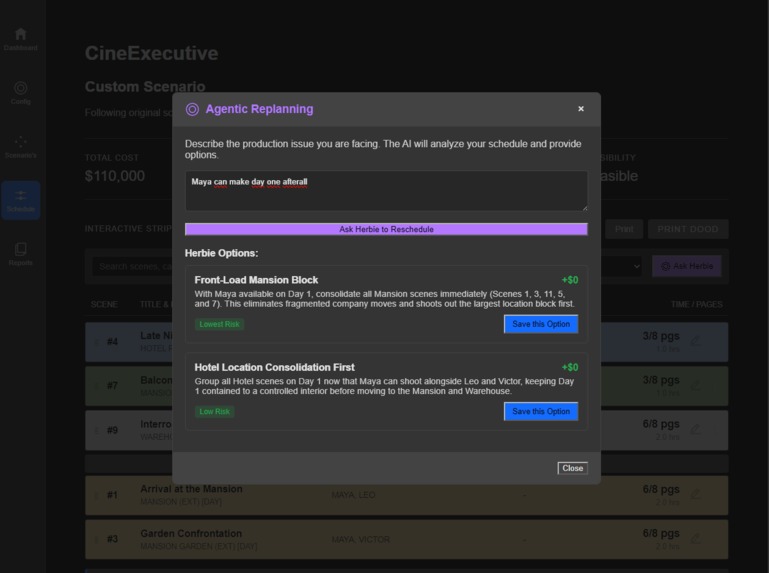Click the CineExecutive title
This screenshot has height=573, width=769.
pyautogui.click(x=152, y=53)
